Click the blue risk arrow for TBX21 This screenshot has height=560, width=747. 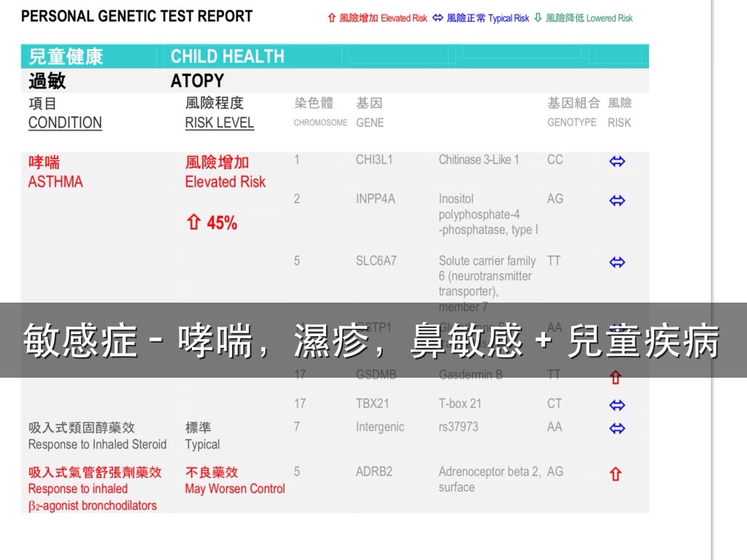(617, 405)
